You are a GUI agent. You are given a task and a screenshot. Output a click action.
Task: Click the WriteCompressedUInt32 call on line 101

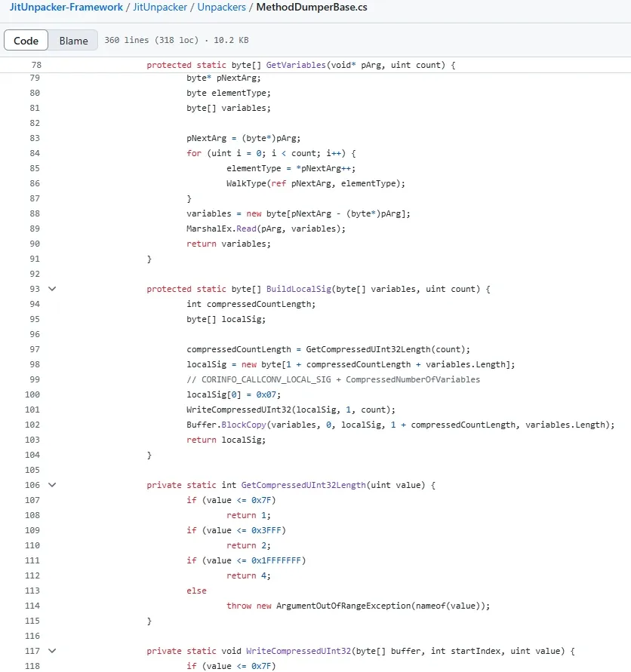coord(291,410)
